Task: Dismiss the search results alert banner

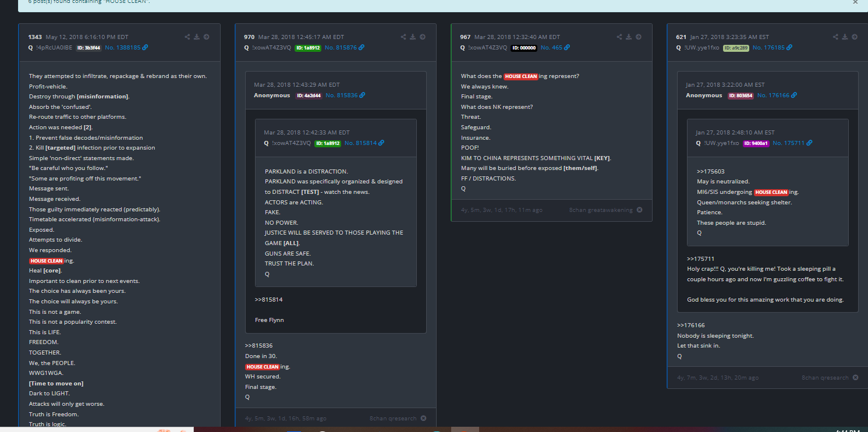Action: coord(855,2)
